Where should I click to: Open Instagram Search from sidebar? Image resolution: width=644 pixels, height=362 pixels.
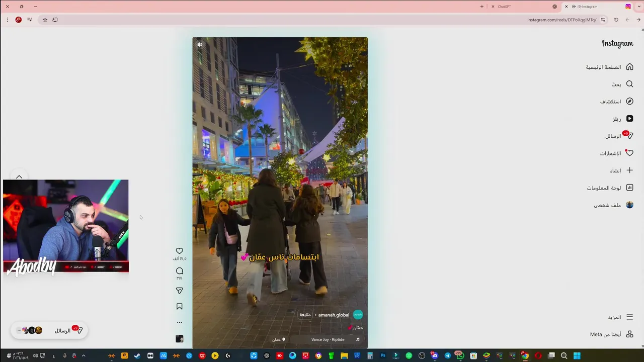click(622, 84)
